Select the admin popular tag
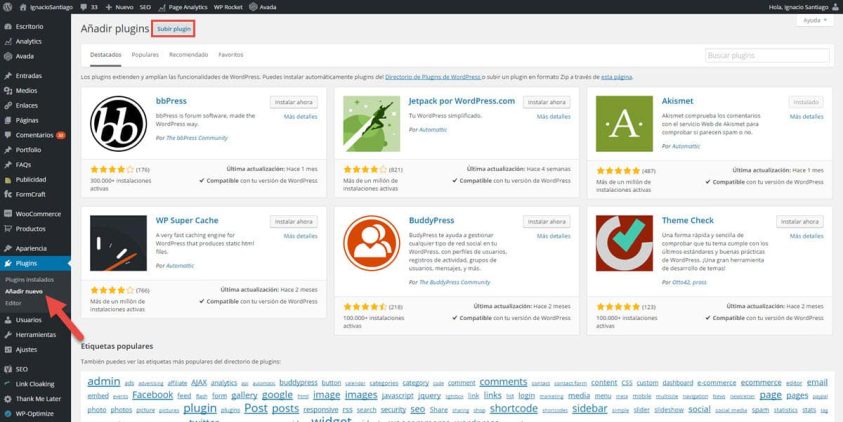843x422 pixels. [104, 382]
